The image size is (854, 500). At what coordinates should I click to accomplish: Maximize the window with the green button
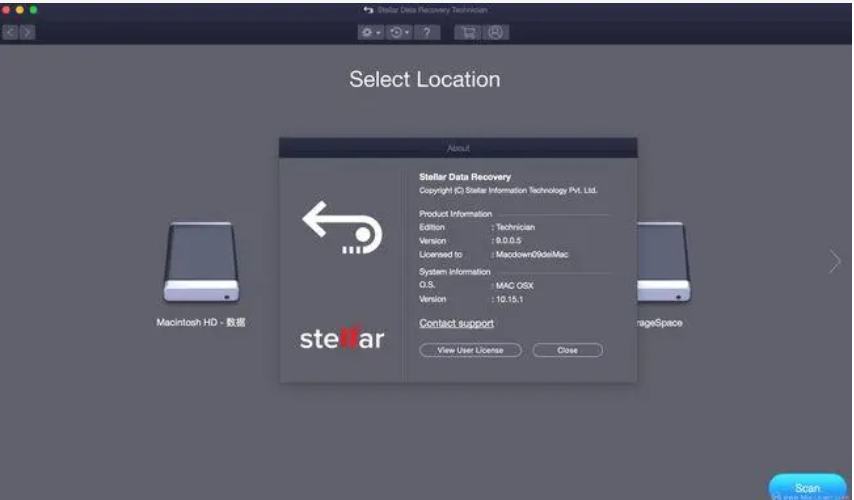click(x=34, y=10)
